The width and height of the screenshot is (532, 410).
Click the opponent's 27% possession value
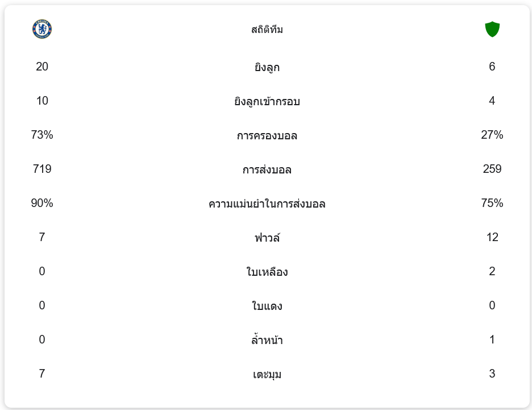(492, 135)
